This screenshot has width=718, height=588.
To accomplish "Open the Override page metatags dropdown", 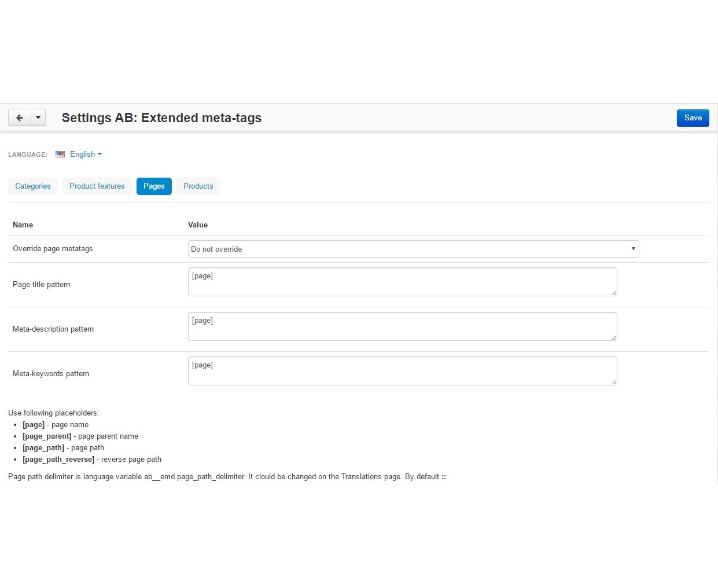I will [413, 249].
